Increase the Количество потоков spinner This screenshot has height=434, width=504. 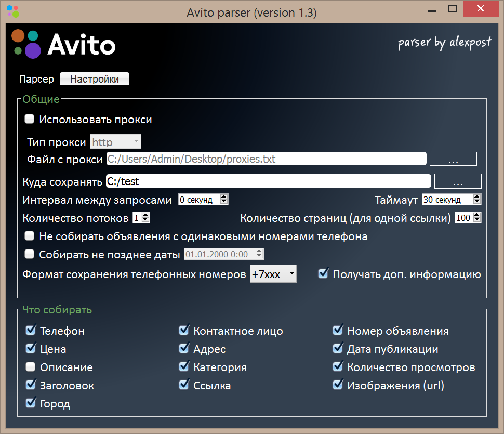(145, 215)
